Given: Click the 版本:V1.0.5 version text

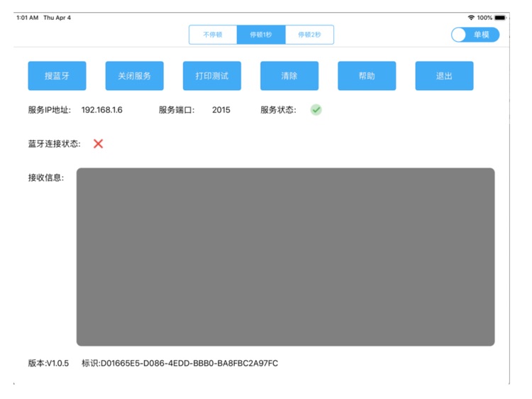Looking at the screenshot, I should point(48,364).
